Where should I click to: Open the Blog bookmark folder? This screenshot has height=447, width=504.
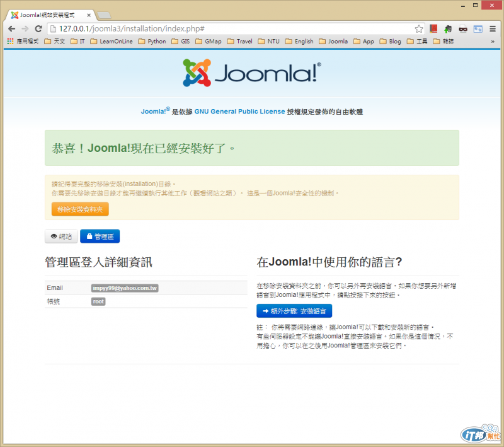(x=390, y=41)
